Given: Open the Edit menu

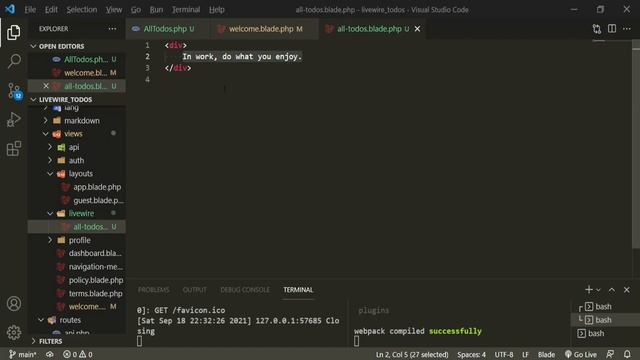Looking at the screenshot, I should pyautogui.click(x=51, y=9).
